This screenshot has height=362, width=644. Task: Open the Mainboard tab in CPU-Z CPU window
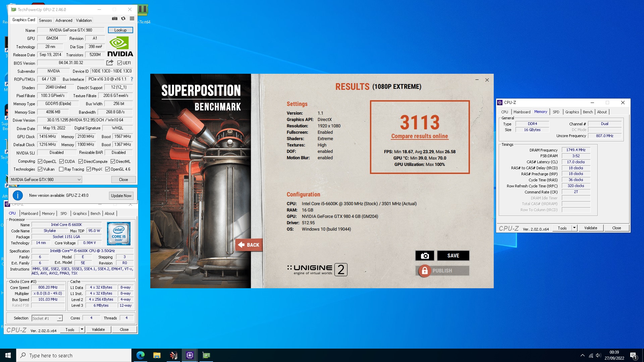[x=30, y=214]
